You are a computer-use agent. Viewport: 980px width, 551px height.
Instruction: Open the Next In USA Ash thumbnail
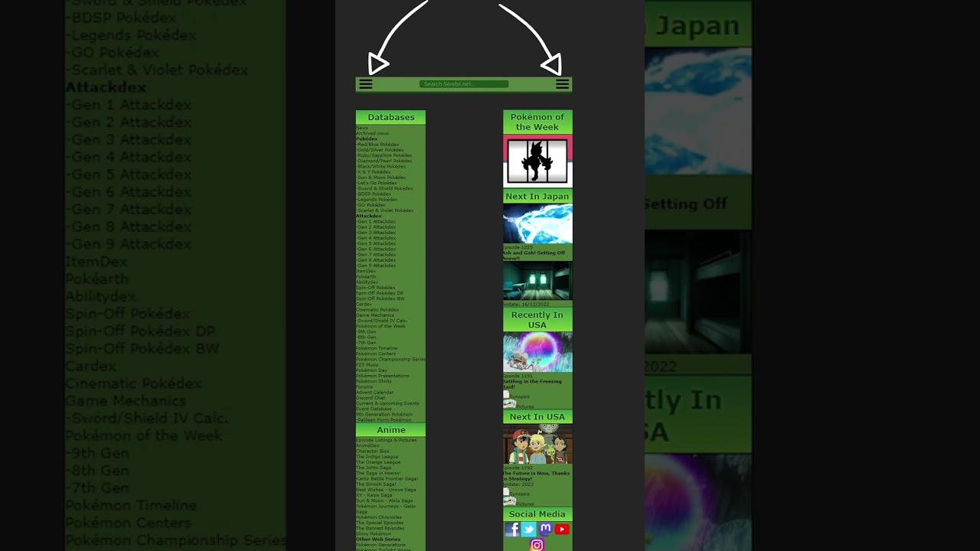pyautogui.click(x=537, y=445)
